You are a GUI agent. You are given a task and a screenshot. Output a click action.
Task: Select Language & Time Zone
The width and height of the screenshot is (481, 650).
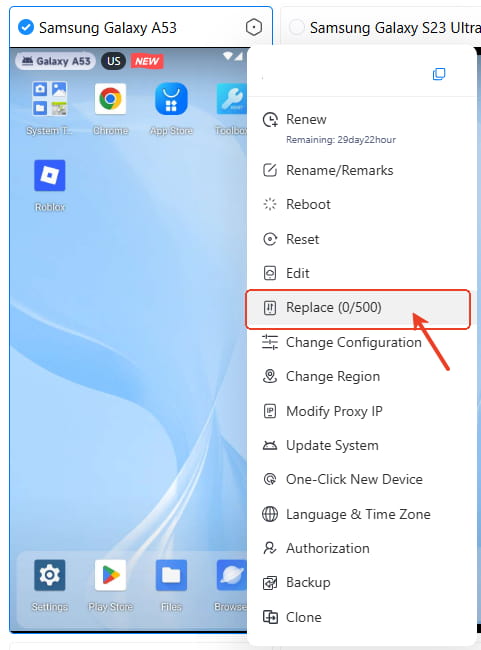click(358, 514)
